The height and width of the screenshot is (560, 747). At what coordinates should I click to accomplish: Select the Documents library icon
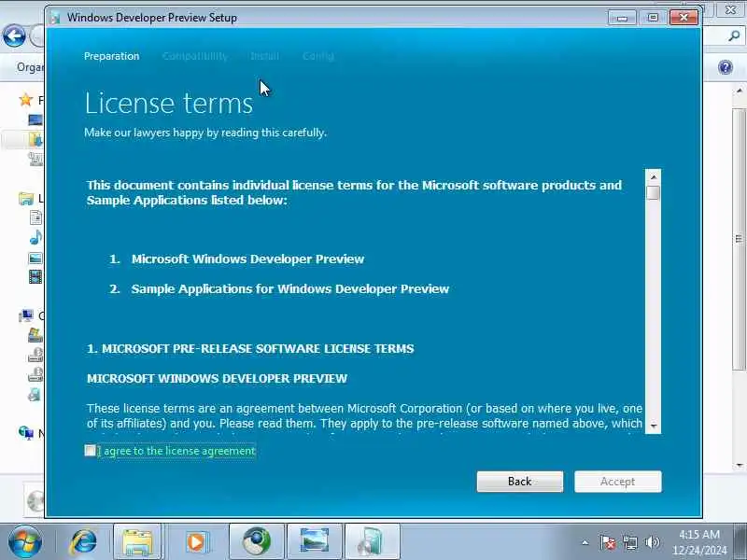click(35, 217)
